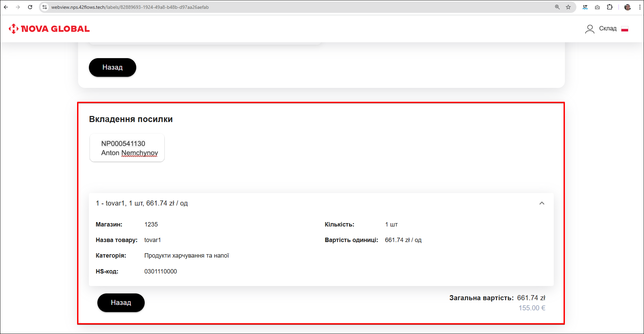Select the NP000541130 parcel card
The height and width of the screenshot is (334, 644).
(127, 148)
